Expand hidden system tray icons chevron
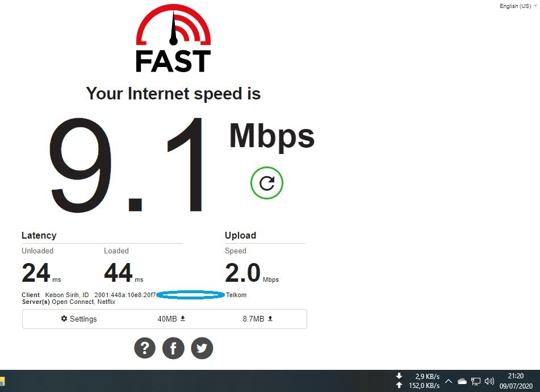The width and height of the screenshot is (540, 392). [x=449, y=381]
